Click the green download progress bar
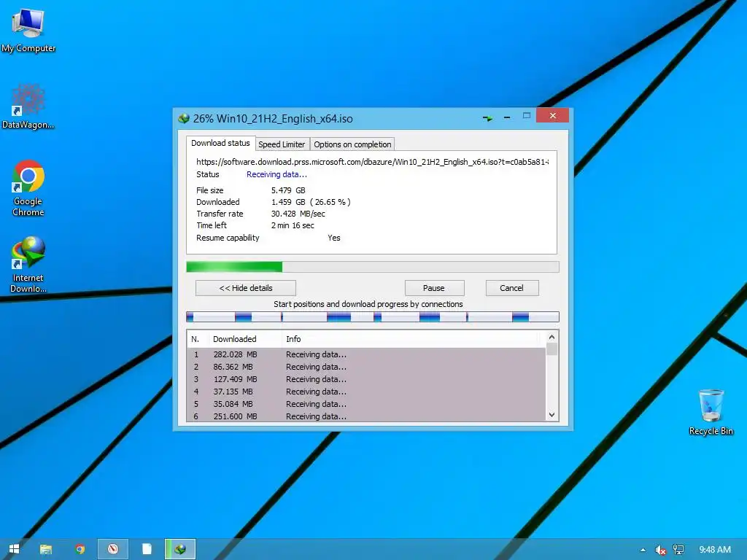Screen dimensions: 747x560 pos(373,267)
